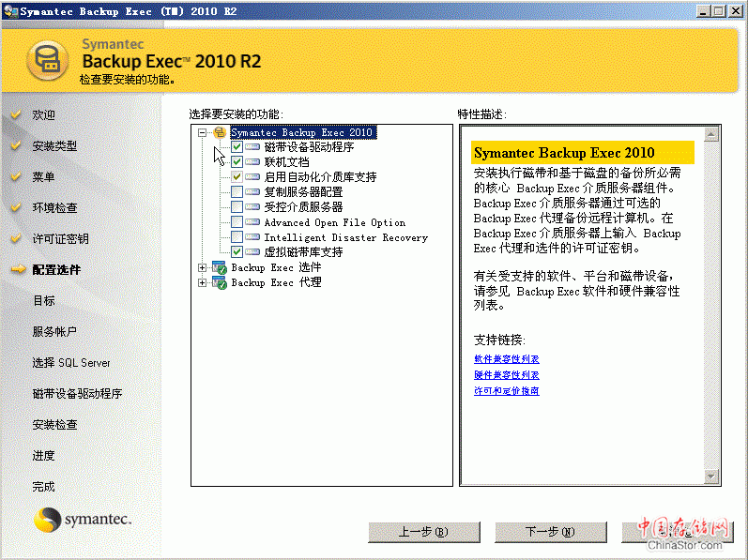Click the drive icon beside 磁带设备驱动程序
748x560 pixels.
pos(253,147)
